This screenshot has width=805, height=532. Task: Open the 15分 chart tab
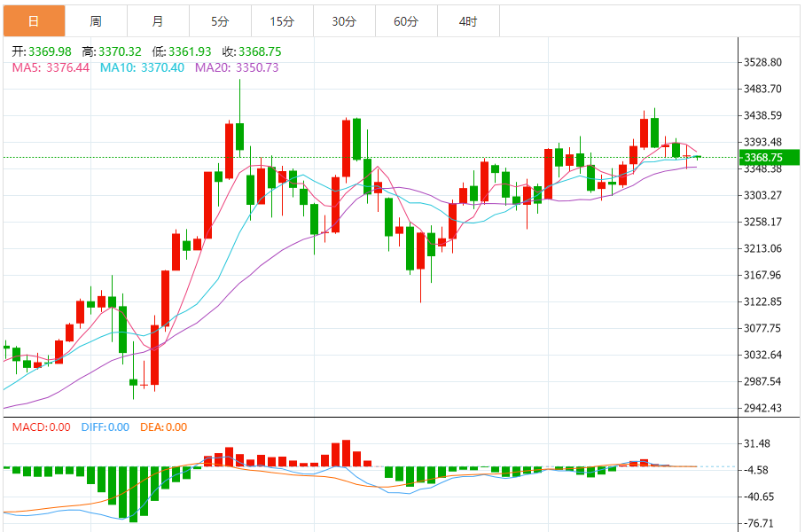[282, 21]
